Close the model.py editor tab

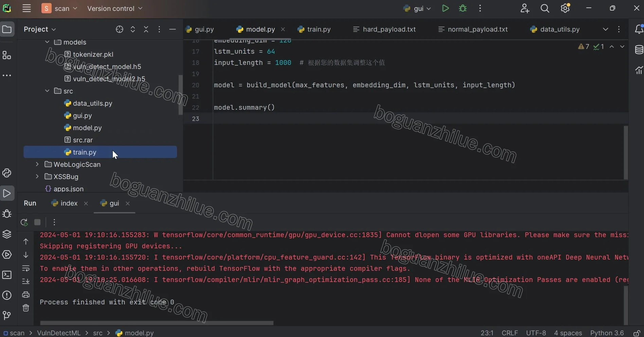tap(283, 29)
